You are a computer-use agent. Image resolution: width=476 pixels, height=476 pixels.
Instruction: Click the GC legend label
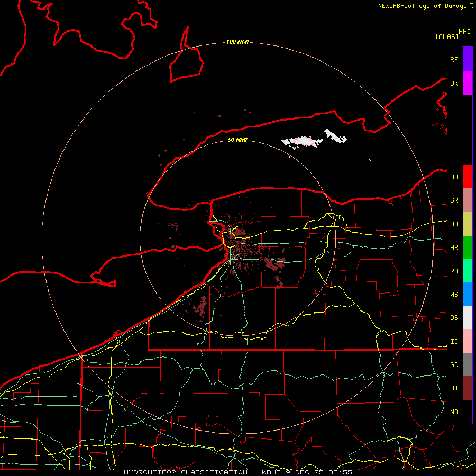pos(454,365)
